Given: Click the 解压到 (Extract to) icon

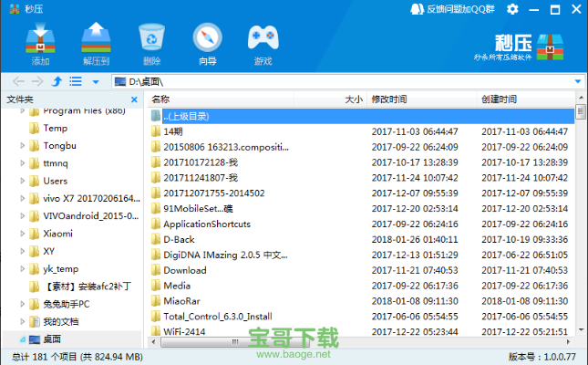Looking at the screenshot, I should [x=96, y=44].
